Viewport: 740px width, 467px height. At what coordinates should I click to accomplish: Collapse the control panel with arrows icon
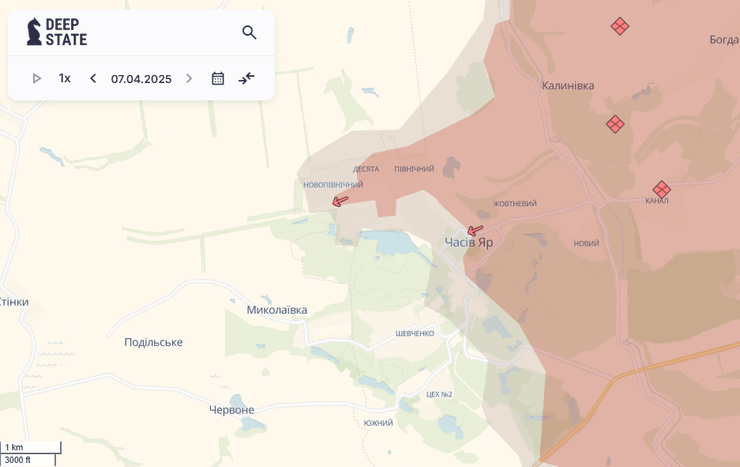pyautogui.click(x=246, y=78)
